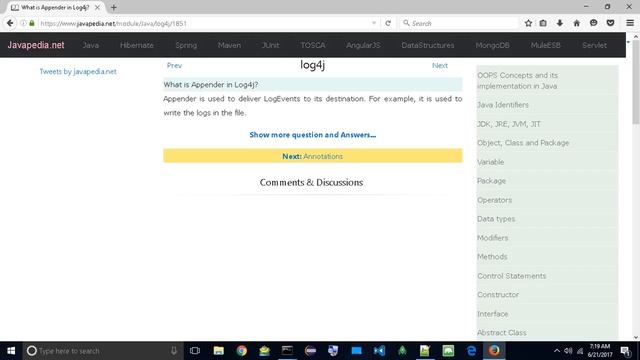Image resolution: width=640 pixels, height=360 pixels.
Task: Open the Action Center notification icon
Action: tap(625, 351)
